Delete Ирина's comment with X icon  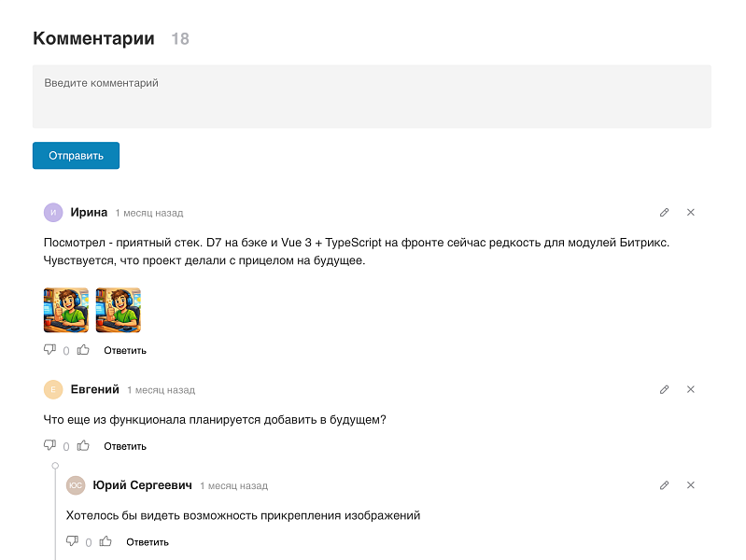691,213
